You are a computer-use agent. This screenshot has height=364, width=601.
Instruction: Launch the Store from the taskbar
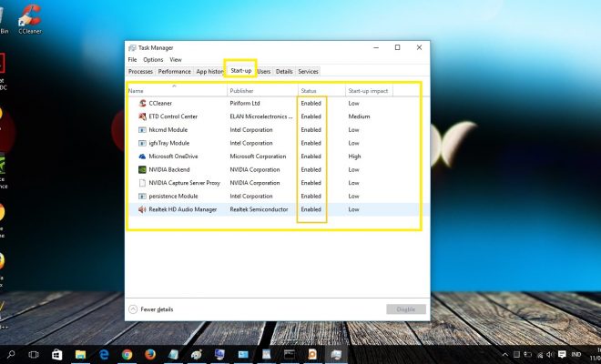[57, 354]
